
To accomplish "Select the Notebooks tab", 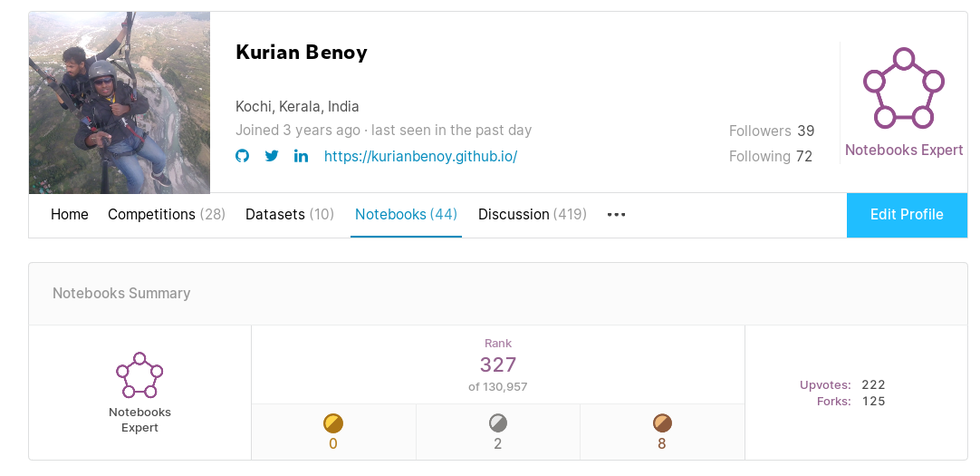I will 406,215.
